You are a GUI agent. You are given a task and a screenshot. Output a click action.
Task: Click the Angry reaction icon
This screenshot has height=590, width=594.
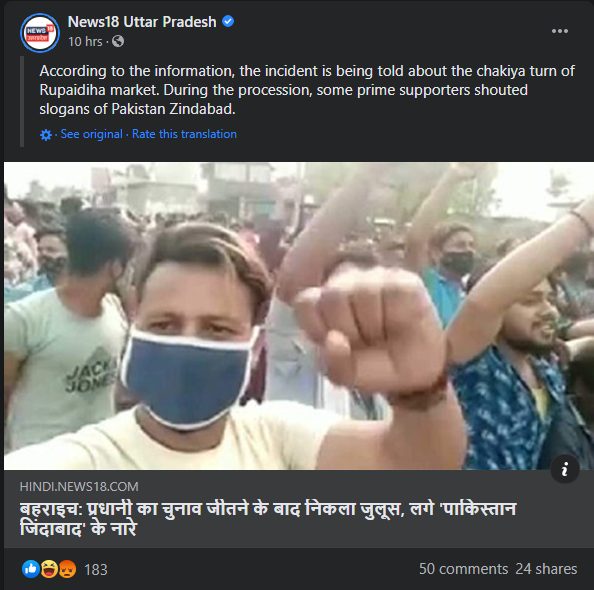[x=67, y=569]
